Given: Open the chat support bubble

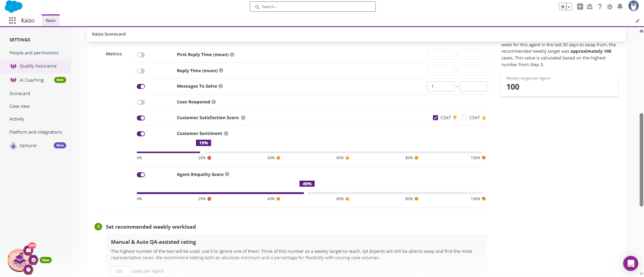Looking at the screenshot, I should 631,263.
